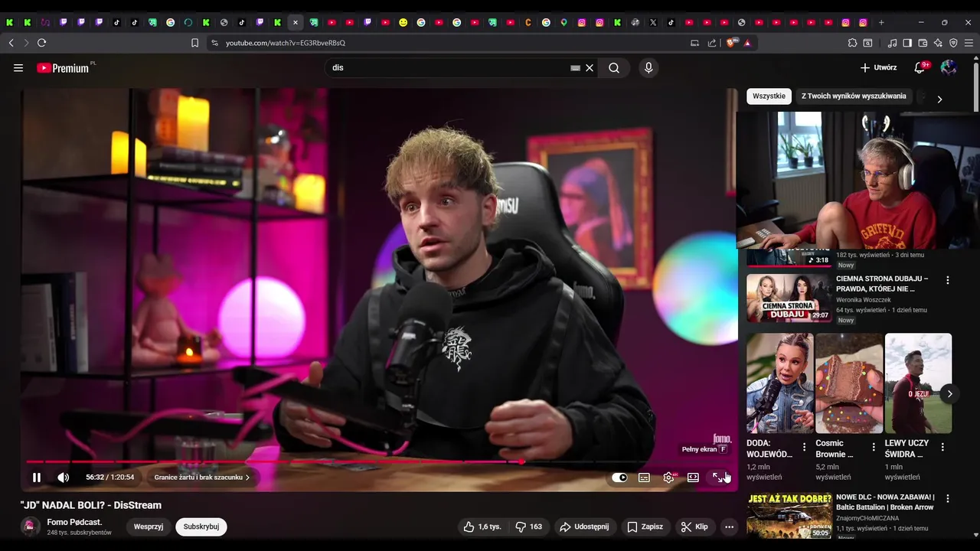Like the video (1,6 tys.)
The image size is (980, 551).
pyautogui.click(x=482, y=527)
